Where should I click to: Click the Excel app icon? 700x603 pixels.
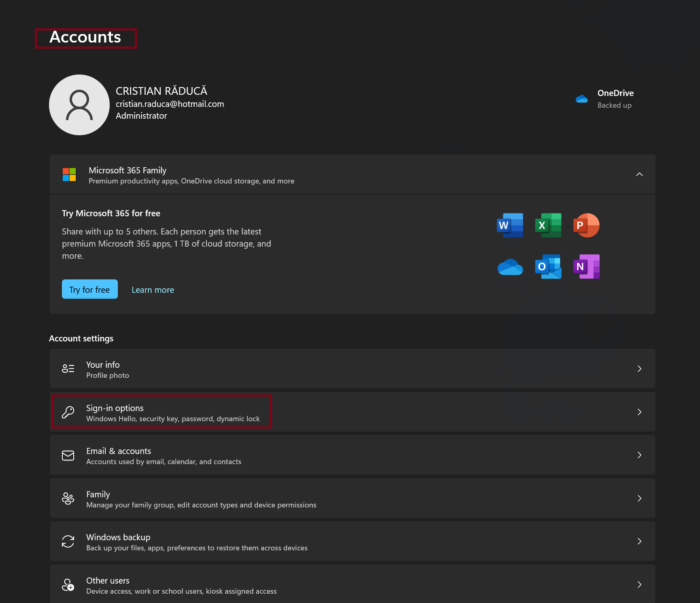point(548,225)
